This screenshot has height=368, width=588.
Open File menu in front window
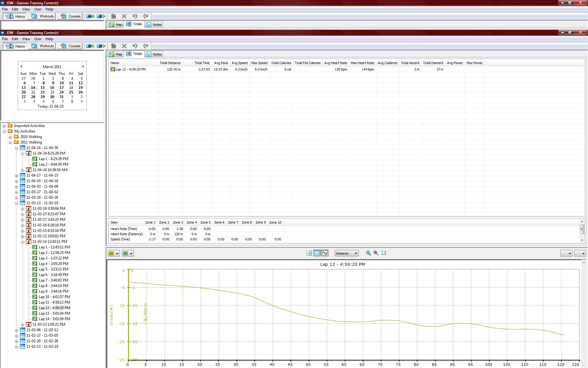(x=5, y=39)
